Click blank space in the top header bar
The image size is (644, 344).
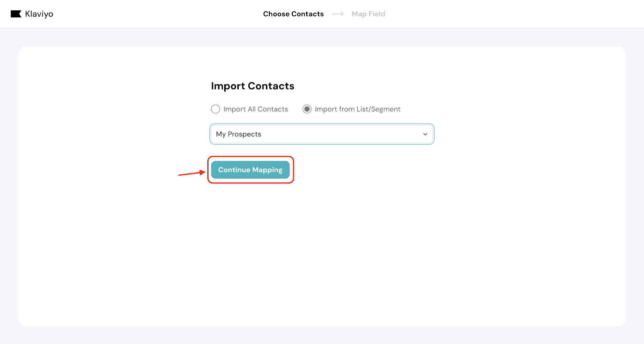(x=523, y=14)
